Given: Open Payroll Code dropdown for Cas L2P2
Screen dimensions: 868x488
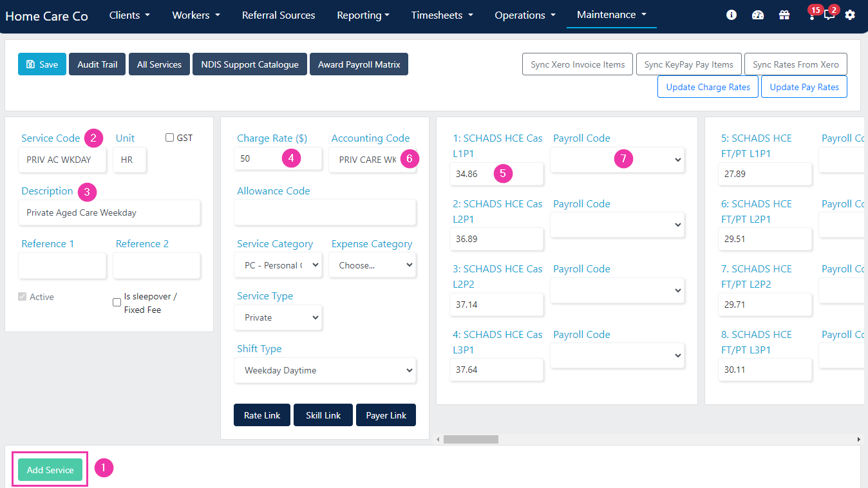Looking at the screenshot, I should [618, 290].
